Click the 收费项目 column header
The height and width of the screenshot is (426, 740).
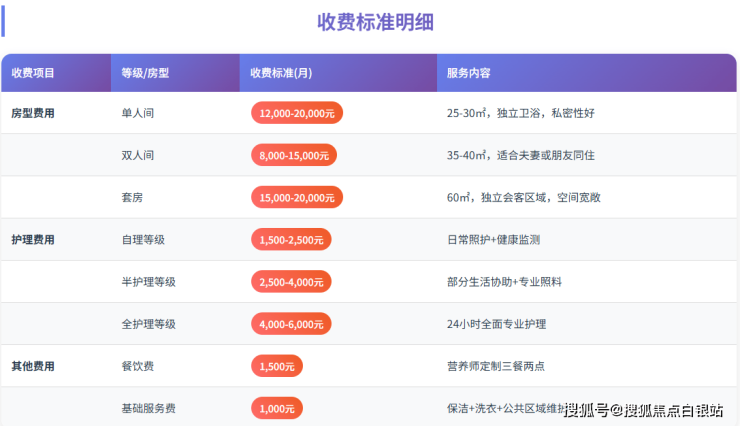click(33, 73)
